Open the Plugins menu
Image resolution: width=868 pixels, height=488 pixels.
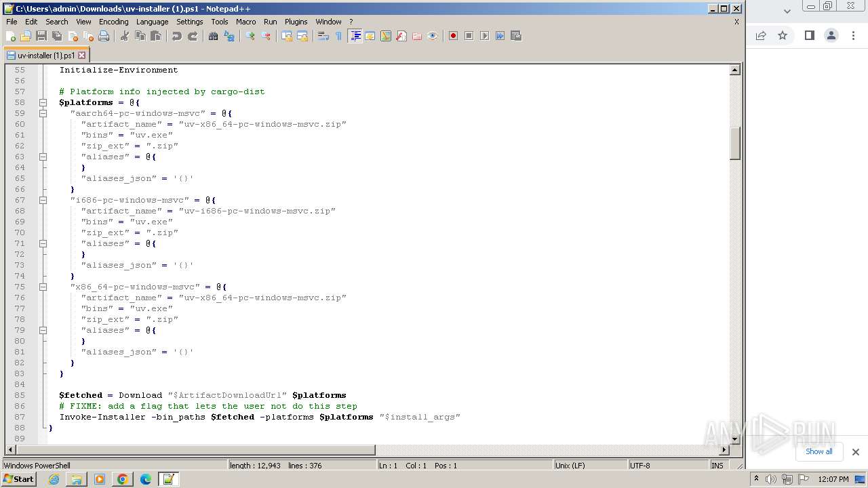(x=296, y=22)
